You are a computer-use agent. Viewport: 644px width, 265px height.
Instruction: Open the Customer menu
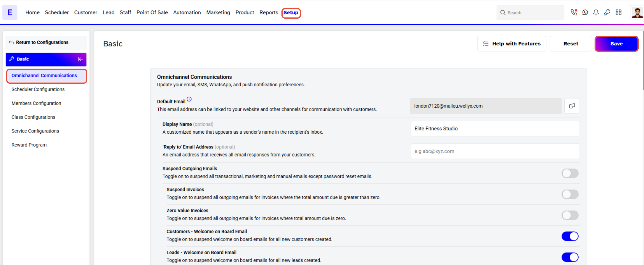[86, 12]
